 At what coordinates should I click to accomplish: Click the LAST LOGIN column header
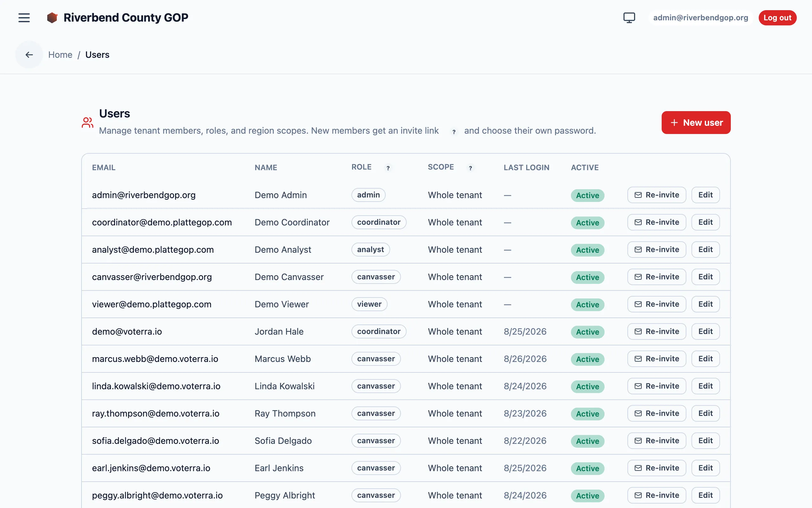527,168
